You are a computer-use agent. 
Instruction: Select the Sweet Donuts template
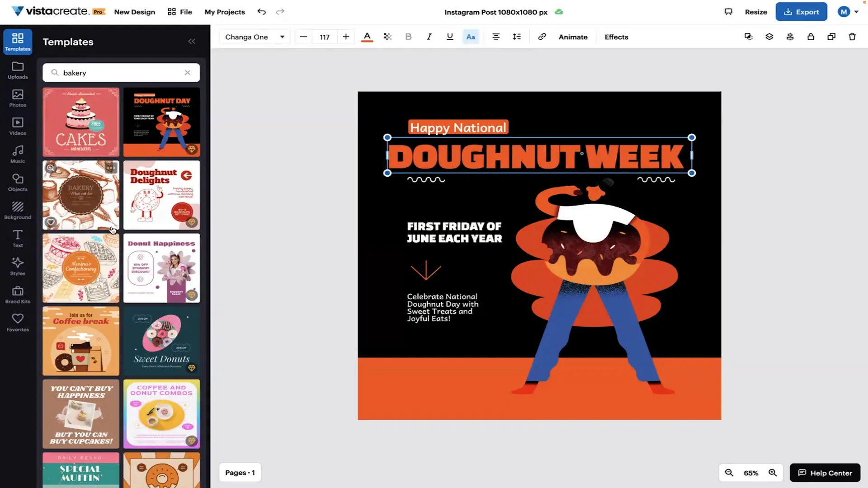pyautogui.click(x=161, y=341)
